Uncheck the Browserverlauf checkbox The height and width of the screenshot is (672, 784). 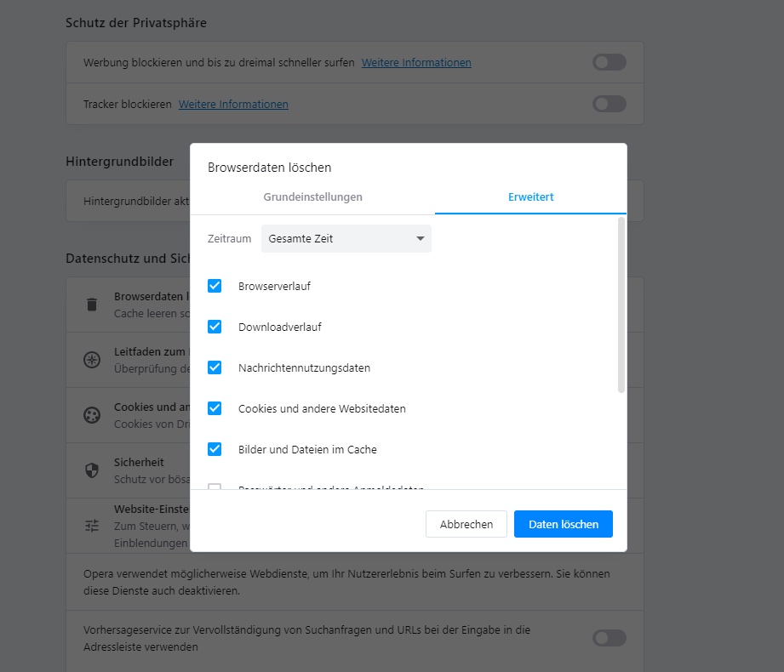coord(215,286)
